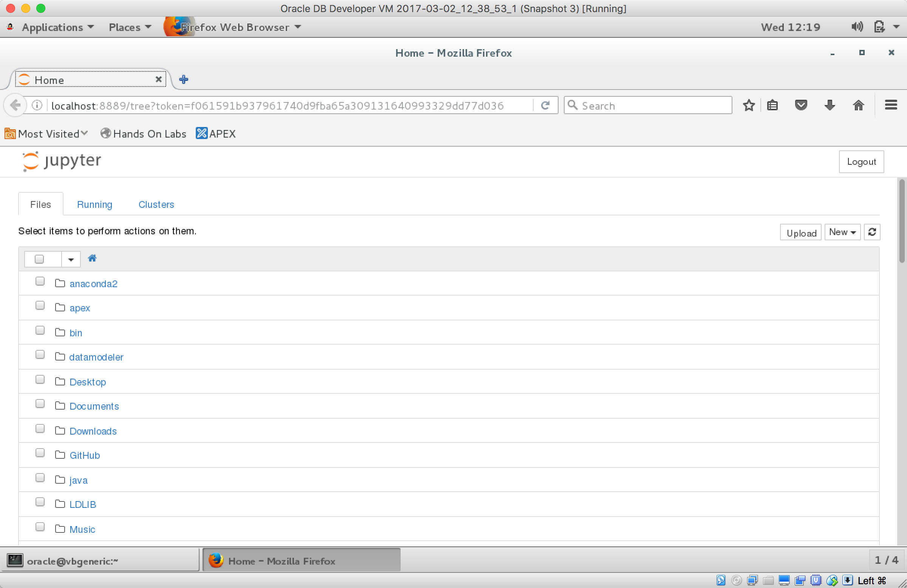
Task: Click the home breadcrumb icon
Action: click(x=92, y=258)
